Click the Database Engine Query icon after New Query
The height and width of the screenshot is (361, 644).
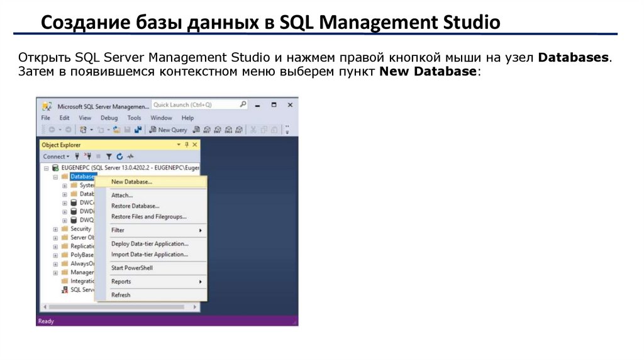click(x=196, y=130)
